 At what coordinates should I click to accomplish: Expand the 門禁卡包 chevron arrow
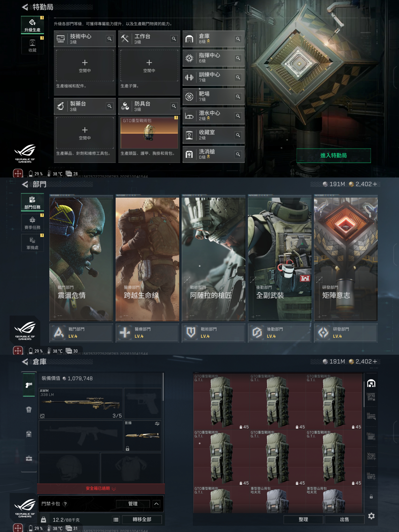pyautogui.click(x=156, y=504)
